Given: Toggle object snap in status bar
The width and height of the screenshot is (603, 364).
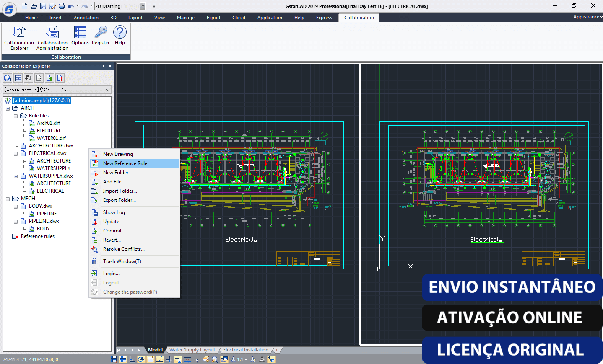Looking at the screenshot, I should click(x=151, y=359).
